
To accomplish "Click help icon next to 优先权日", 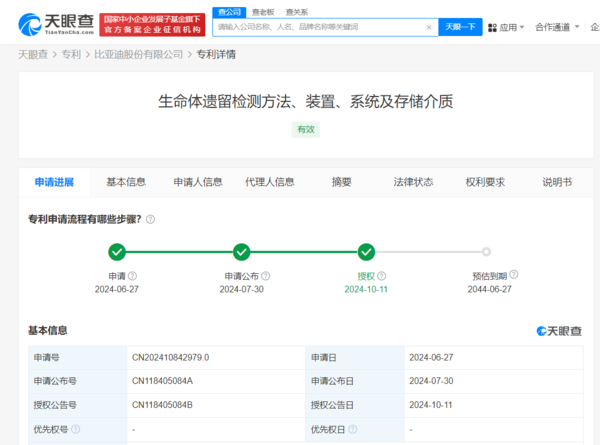I will point(353,429).
